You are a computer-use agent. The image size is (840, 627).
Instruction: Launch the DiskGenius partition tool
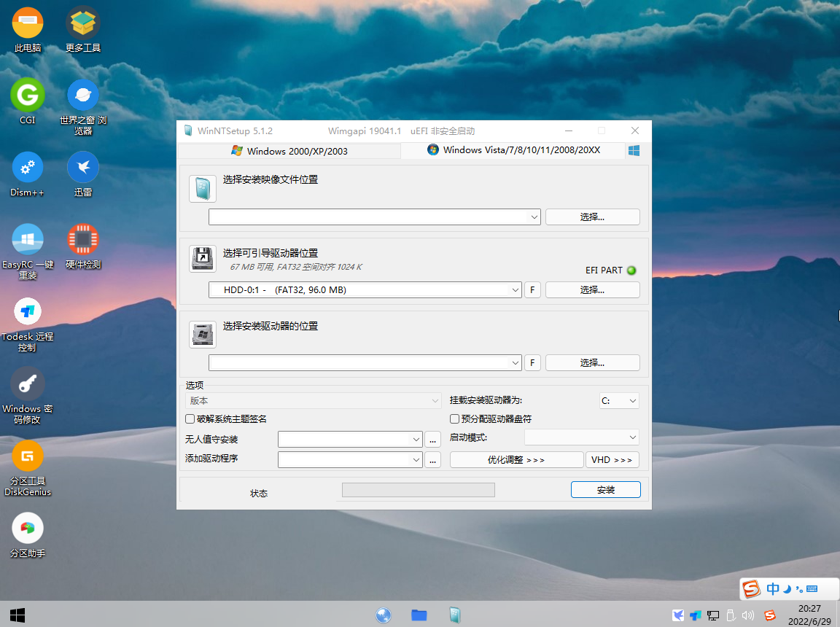coord(27,457)
